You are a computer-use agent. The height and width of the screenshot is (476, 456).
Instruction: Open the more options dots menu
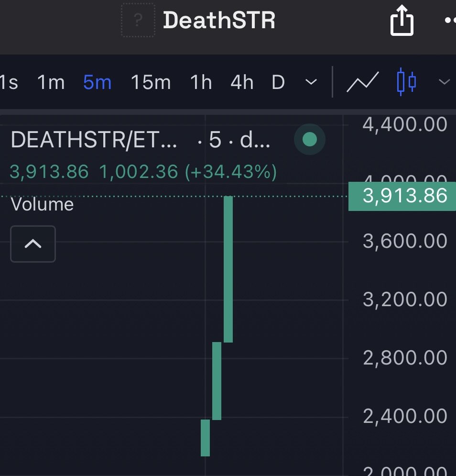[x=450, y=21]
